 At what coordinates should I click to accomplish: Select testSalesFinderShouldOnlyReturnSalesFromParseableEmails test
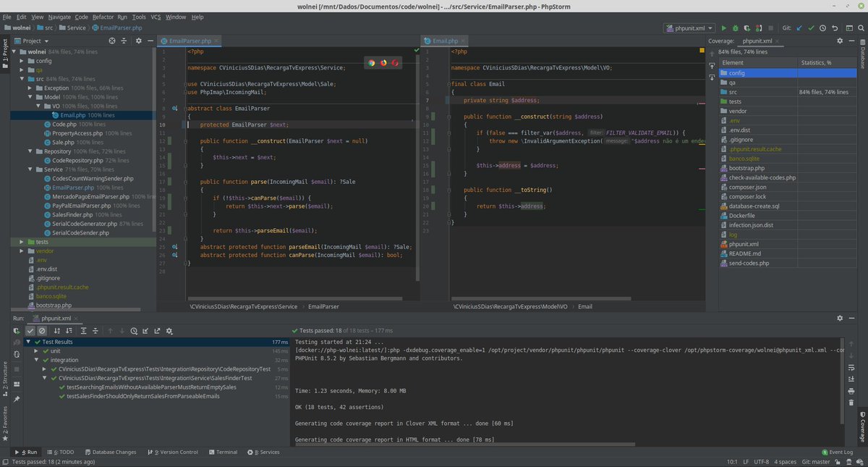142,396
